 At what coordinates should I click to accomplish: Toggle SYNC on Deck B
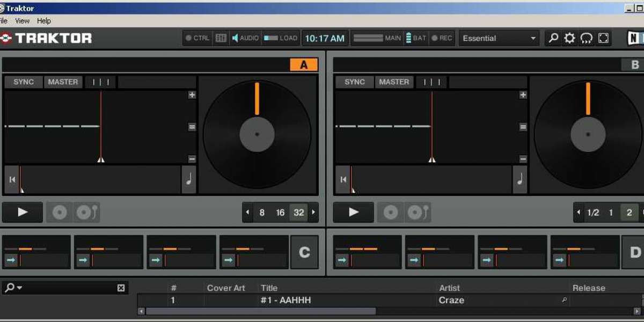tap(355, 82)
